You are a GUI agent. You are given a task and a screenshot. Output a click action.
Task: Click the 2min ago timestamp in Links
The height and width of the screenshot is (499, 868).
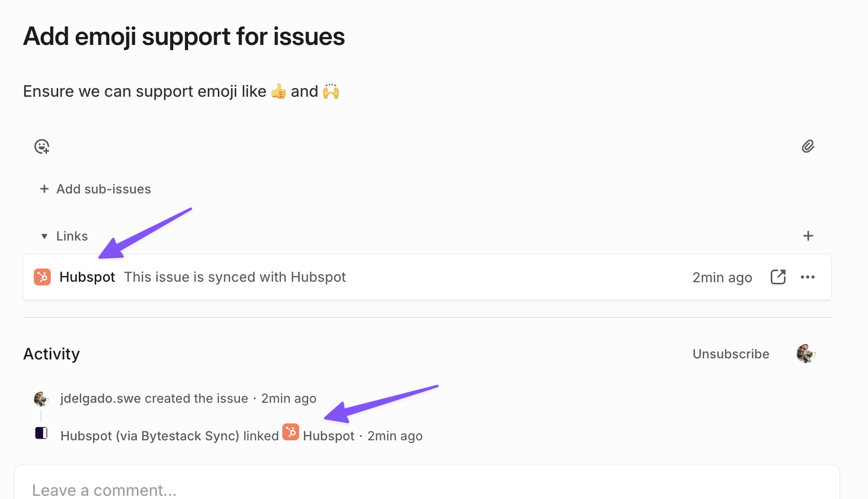pyautogui.click(x=722, y=276)
